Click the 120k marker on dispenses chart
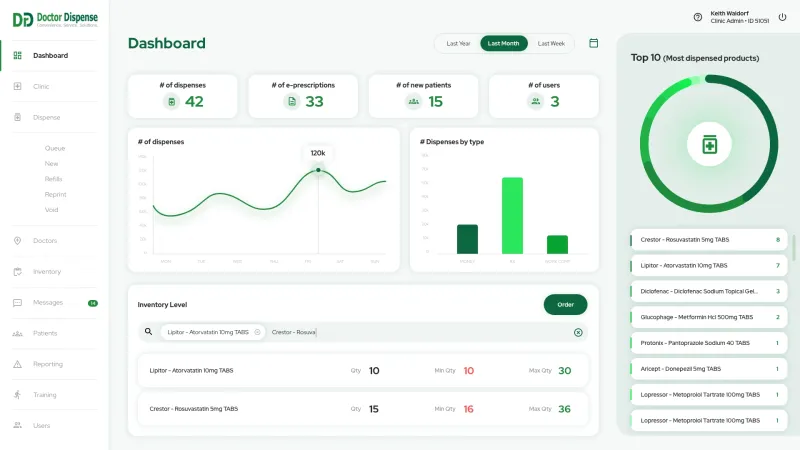This screenshot has height=450, width=800. tap(318, 170)
